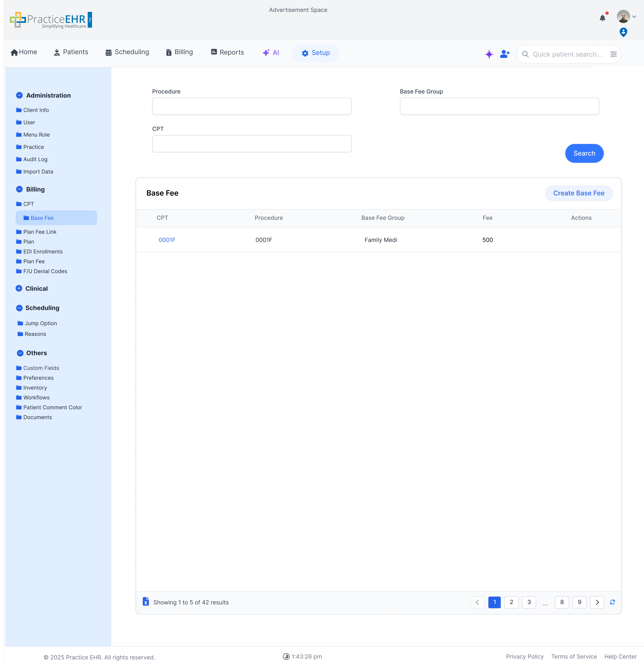
Task: Go to next page with chevron icon
Action: pyautogui.click(x=597, y=602)
